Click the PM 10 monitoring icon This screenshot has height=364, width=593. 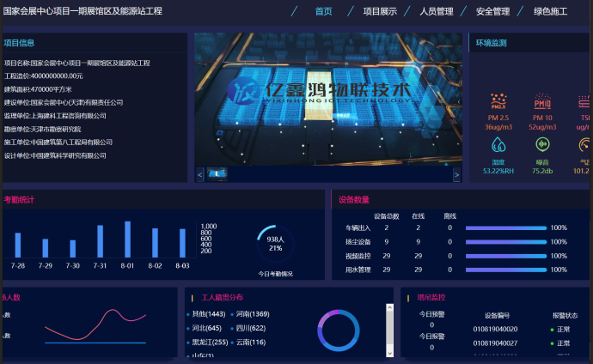(x=542, y=101)
